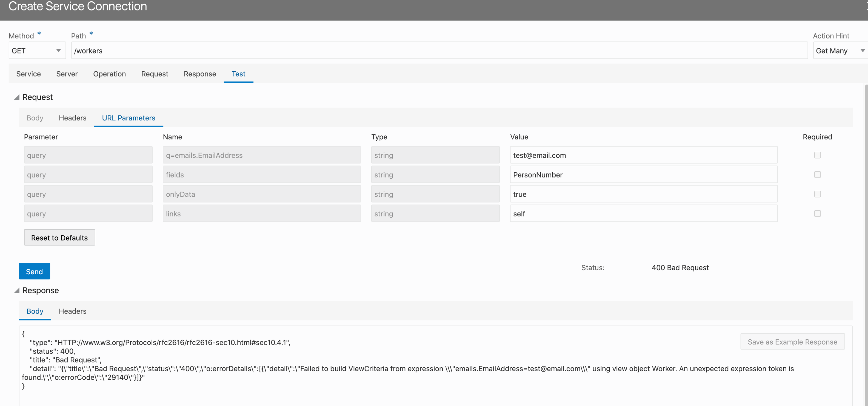
Task: Switch to the Service tab
Action: (29, 74)
